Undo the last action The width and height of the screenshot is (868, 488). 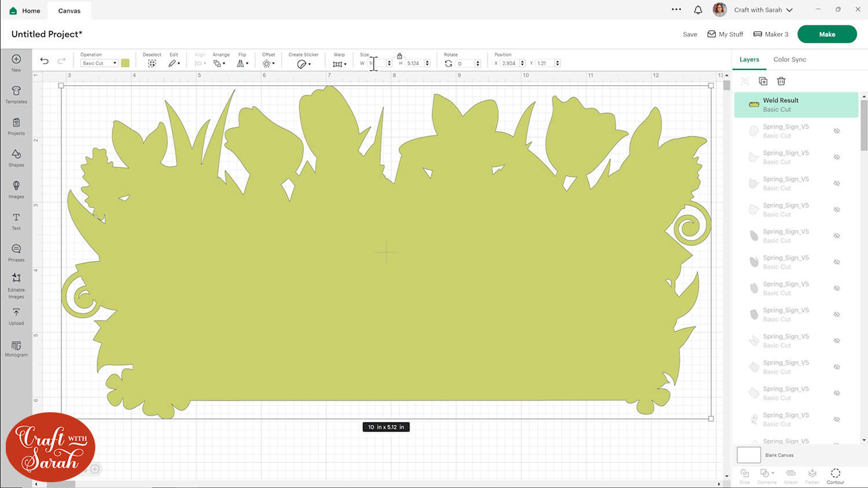[45, 60]
